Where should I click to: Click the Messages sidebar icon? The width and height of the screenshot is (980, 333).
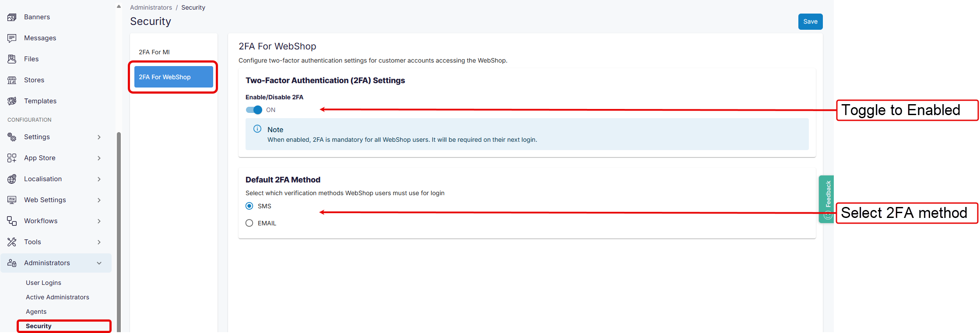tap(12, 38)
